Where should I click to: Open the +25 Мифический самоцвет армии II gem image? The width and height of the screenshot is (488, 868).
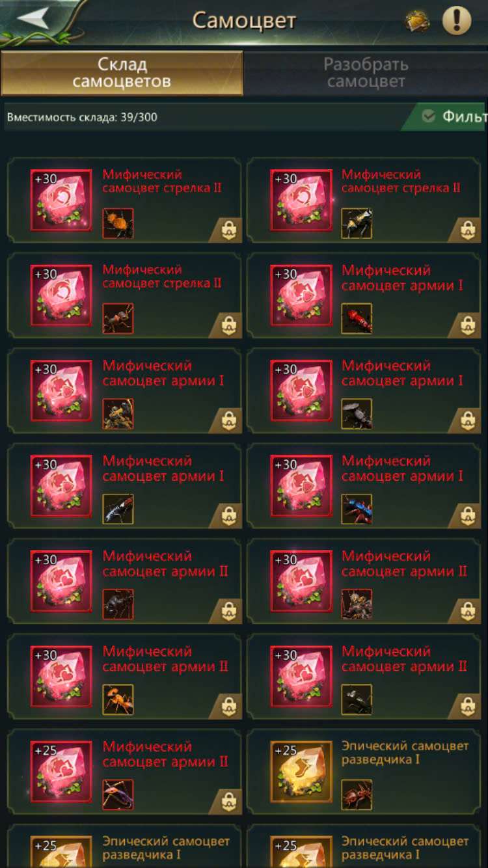(x=61, y=772)
